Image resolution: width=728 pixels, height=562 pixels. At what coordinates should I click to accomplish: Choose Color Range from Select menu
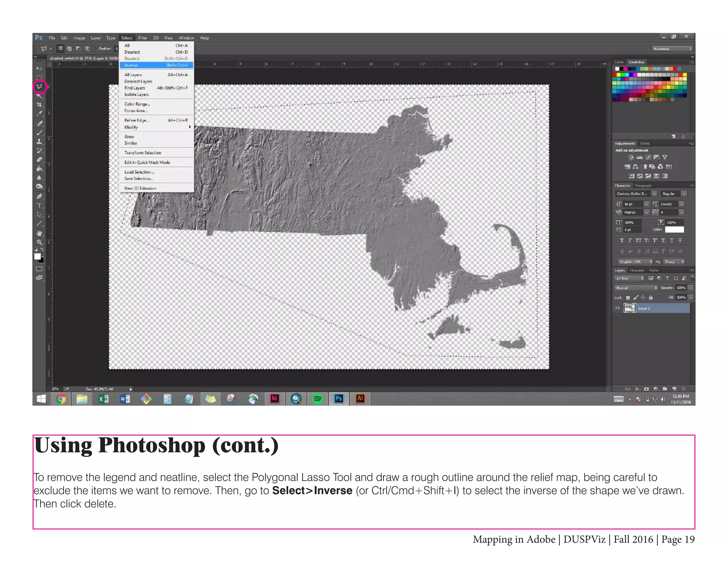point(156,104)
